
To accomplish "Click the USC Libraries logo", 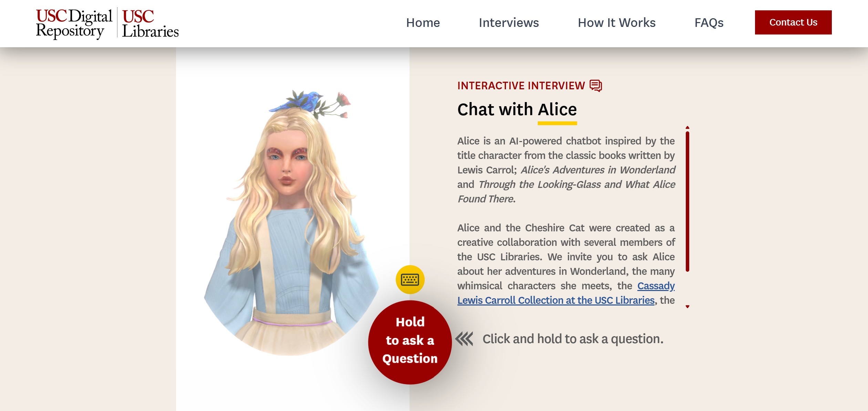I will (150, 24).
